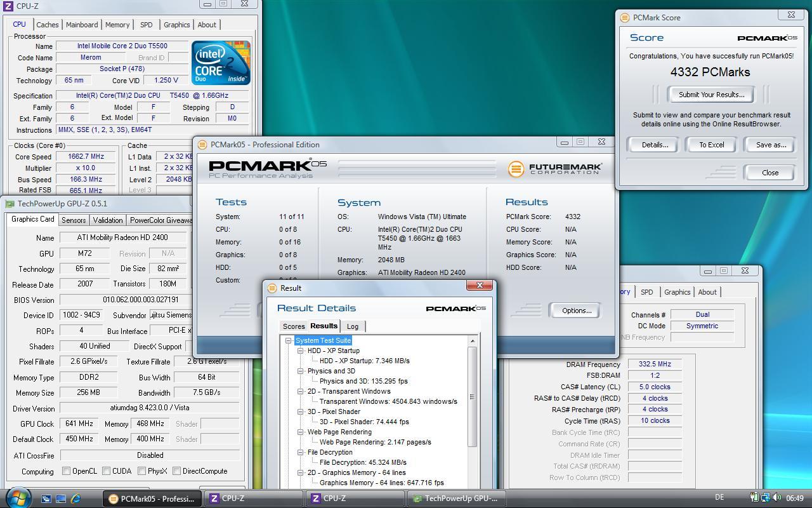Click the Futuremark Corporation logo
The height and width of the screenshot is (508, 812).
555,169
